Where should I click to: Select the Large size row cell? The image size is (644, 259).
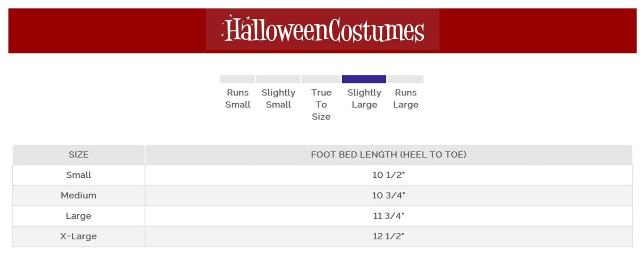(x=79, y=216)
